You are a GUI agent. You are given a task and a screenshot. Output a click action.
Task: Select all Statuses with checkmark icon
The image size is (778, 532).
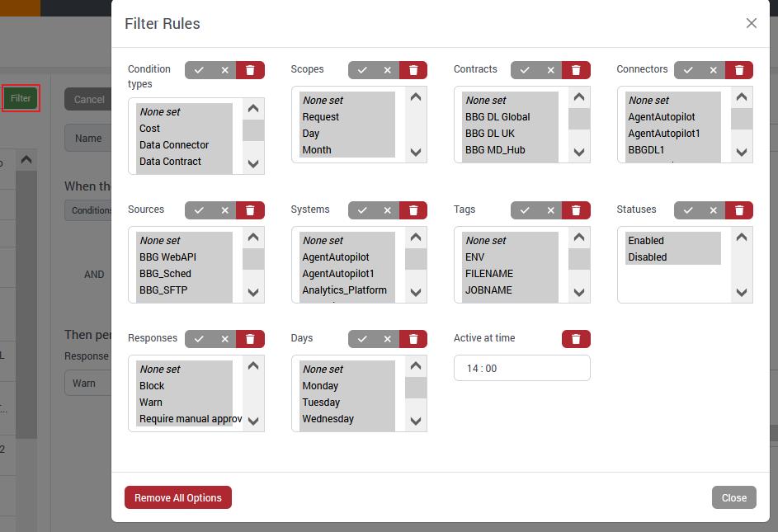click(x=688, y=210)
